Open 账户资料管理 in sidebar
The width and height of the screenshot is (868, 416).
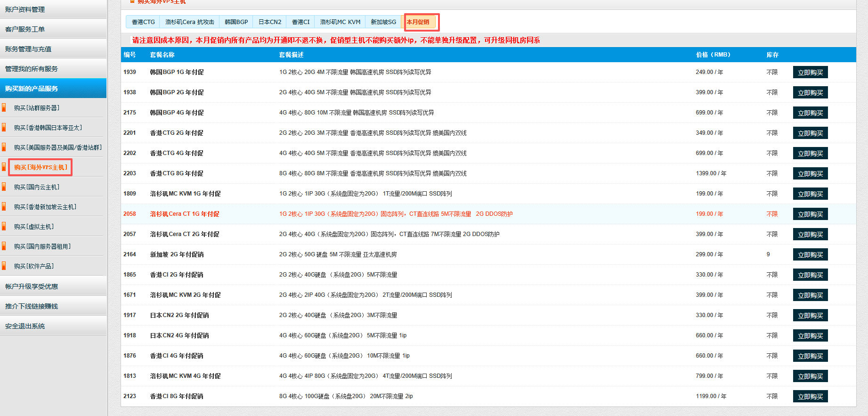(x=53, y=9)
